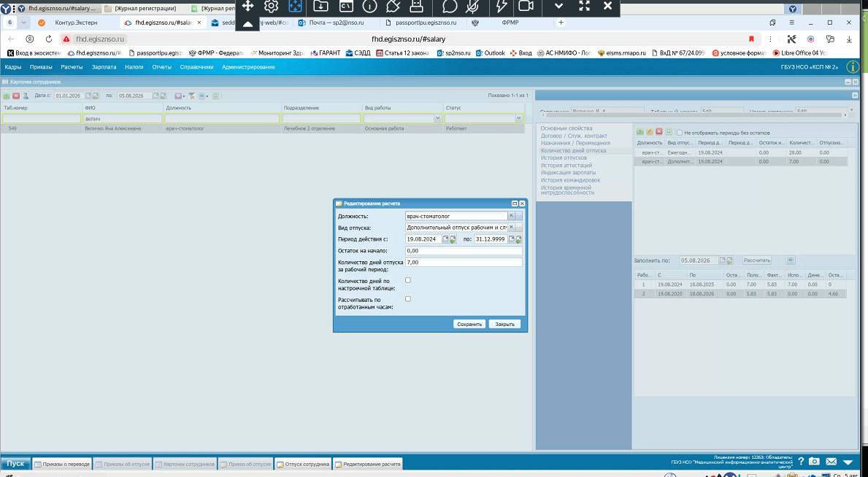
Task: Toggle Не отображать периоды без остатков checkbox
Action: point(680,133)
